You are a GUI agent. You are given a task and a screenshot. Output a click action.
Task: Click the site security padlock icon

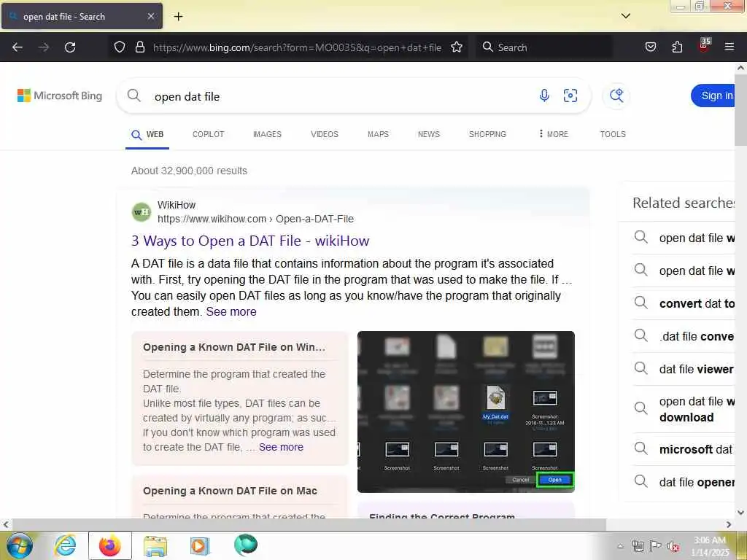point(139,47)
